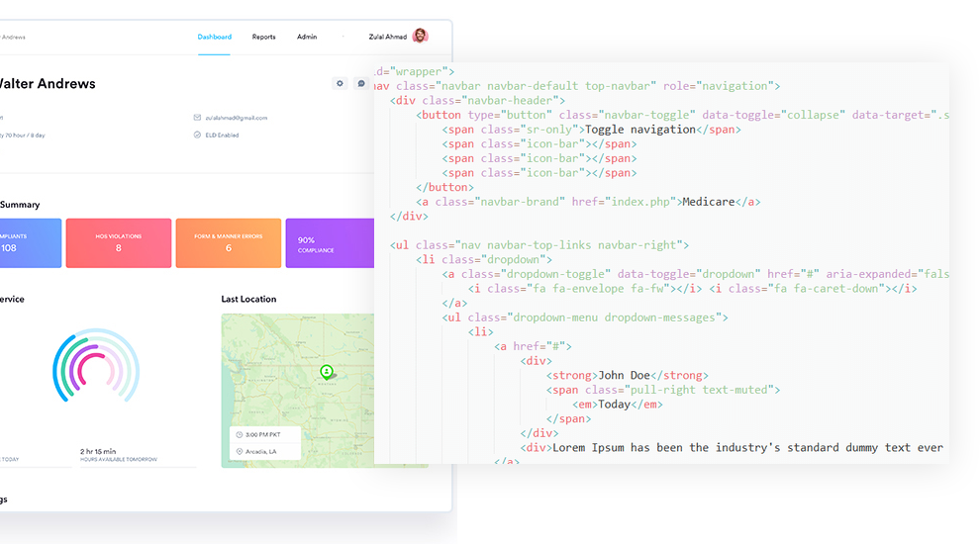Click the span class="pull-right text-muted" line
This screenshot has width=980, height=544.
(663, 390)
